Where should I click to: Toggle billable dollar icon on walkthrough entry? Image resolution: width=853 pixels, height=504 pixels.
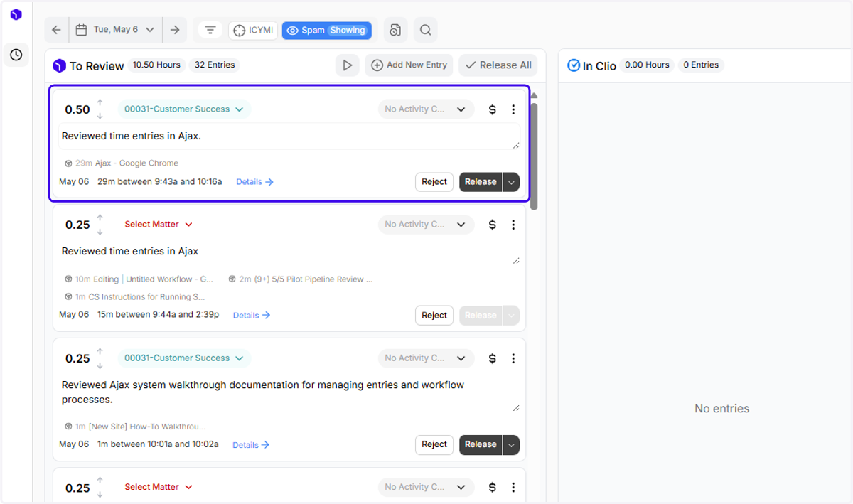pos(492,358)
